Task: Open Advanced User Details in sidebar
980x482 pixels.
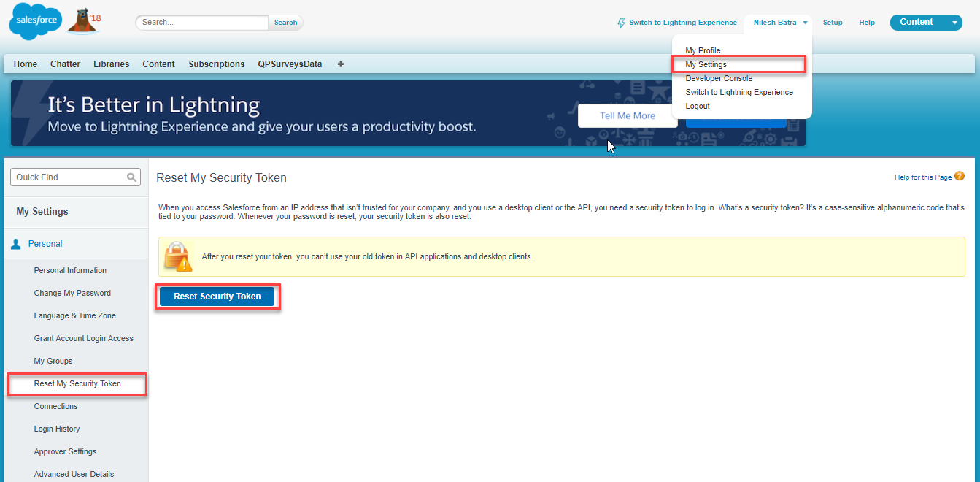Action: coord(74,474)
